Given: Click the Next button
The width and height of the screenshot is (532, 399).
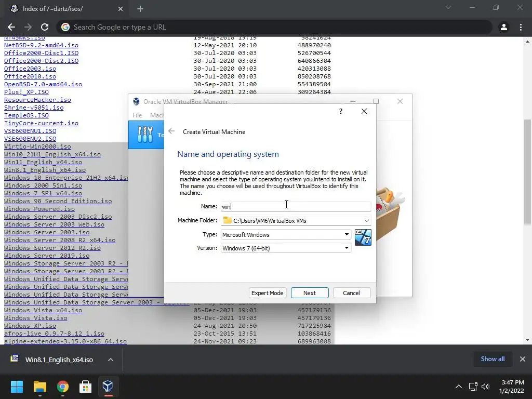Looking at the screenshot, I should tap(310, 293).
